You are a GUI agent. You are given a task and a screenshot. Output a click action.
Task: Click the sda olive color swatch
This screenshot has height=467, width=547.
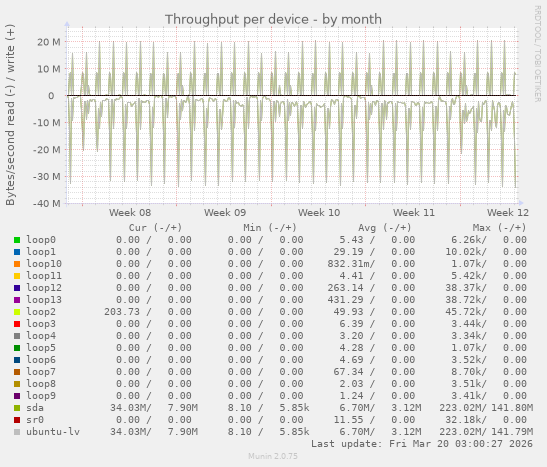click(17, 408)
